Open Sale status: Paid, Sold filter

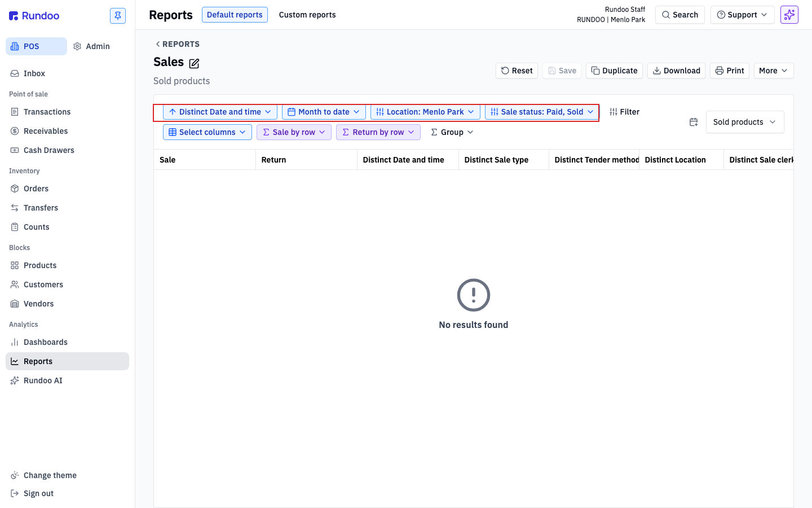click(542, 112)
